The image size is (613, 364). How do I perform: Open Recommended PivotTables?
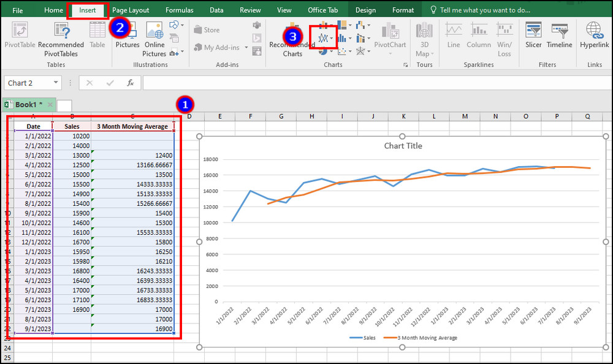tap(61, 37)
